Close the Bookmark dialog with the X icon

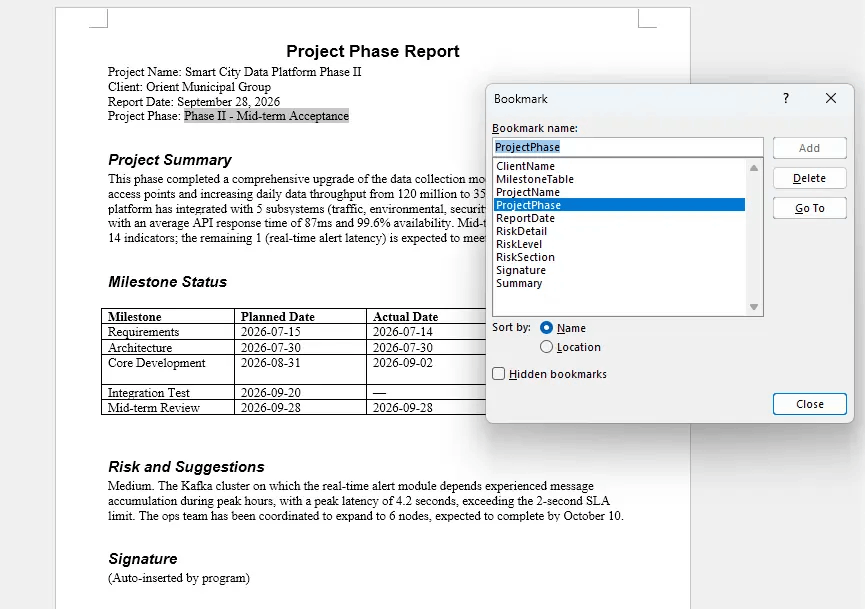pyautogui.click(x=831, y=98)
